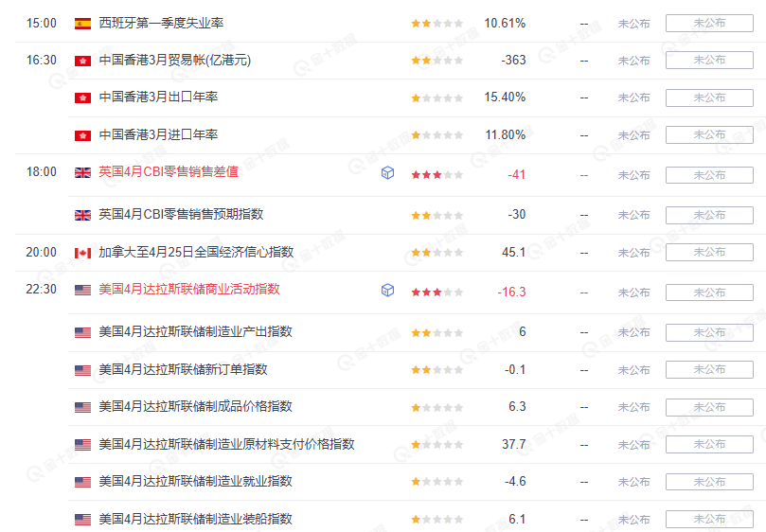766x532 pixels.
Task: Click star rating for 美国4月达拉斯联储商业活动指数
Action: pos(436,293)
